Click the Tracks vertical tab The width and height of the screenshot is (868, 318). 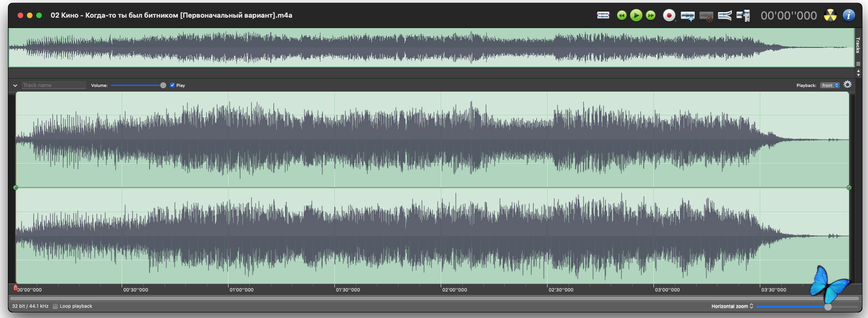point(858,45)
